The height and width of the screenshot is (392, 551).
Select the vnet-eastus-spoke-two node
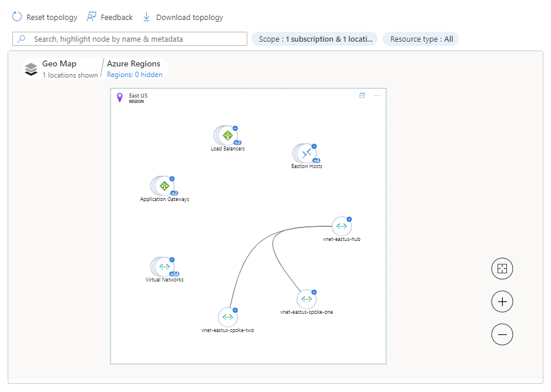pos(227,317)
